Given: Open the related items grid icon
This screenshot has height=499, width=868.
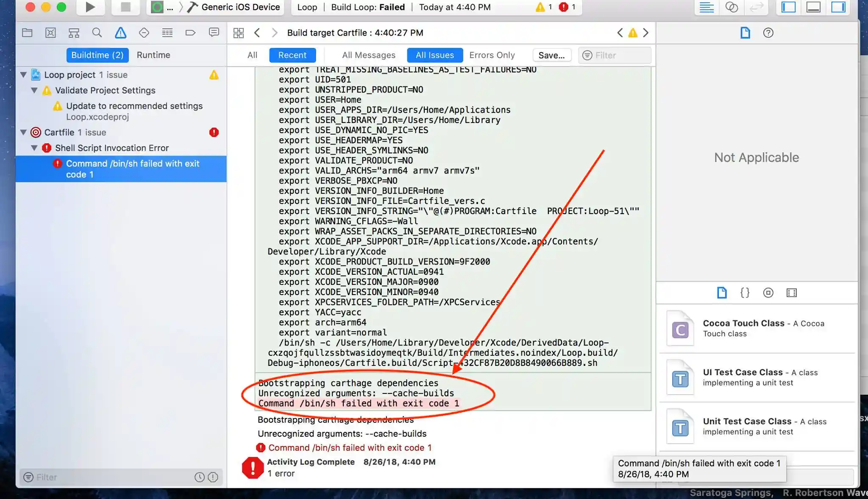Looking at the screenshot, I should coord(239,33).
